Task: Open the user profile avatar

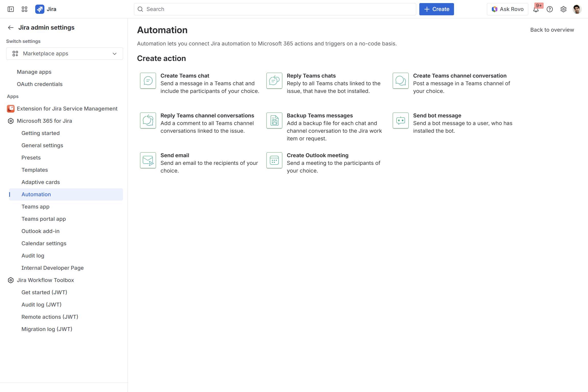Action: tap(577, 9)
